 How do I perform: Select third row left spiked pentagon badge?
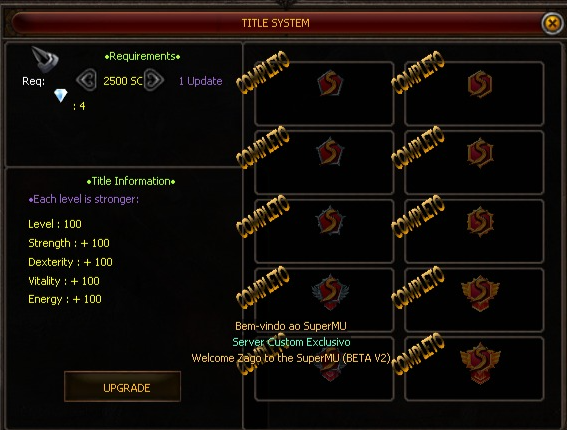coord(330,220)
